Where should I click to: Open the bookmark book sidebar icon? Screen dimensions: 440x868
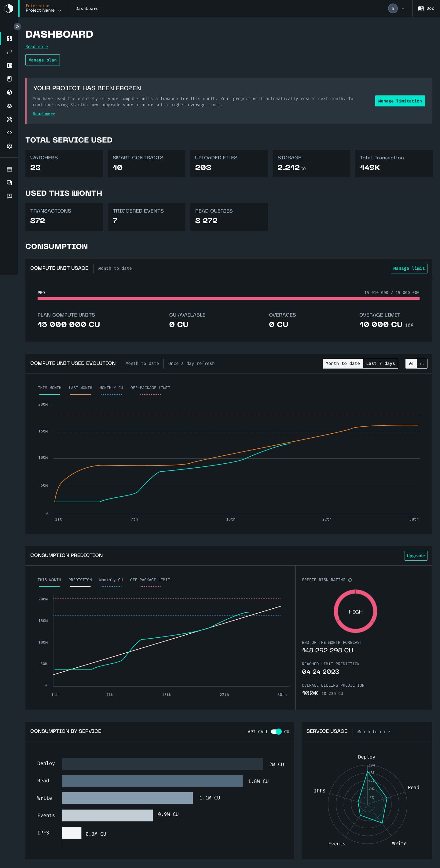(9, 79)
